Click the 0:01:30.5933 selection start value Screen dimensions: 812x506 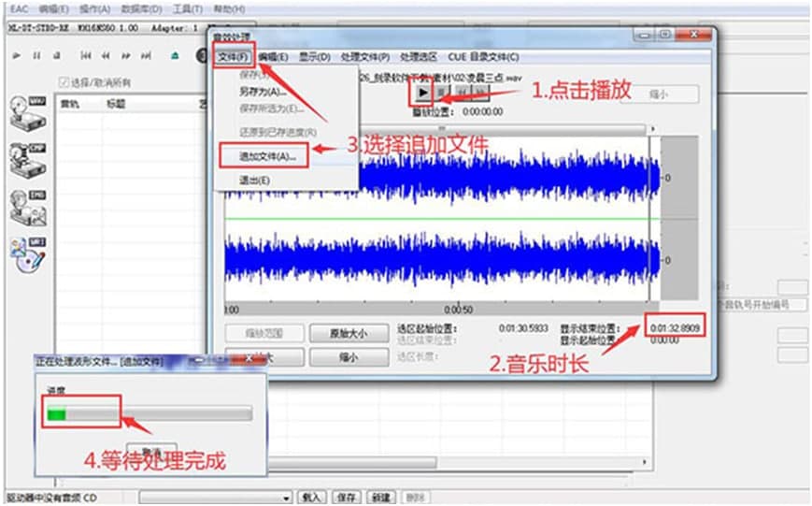[x=523, y=328]
